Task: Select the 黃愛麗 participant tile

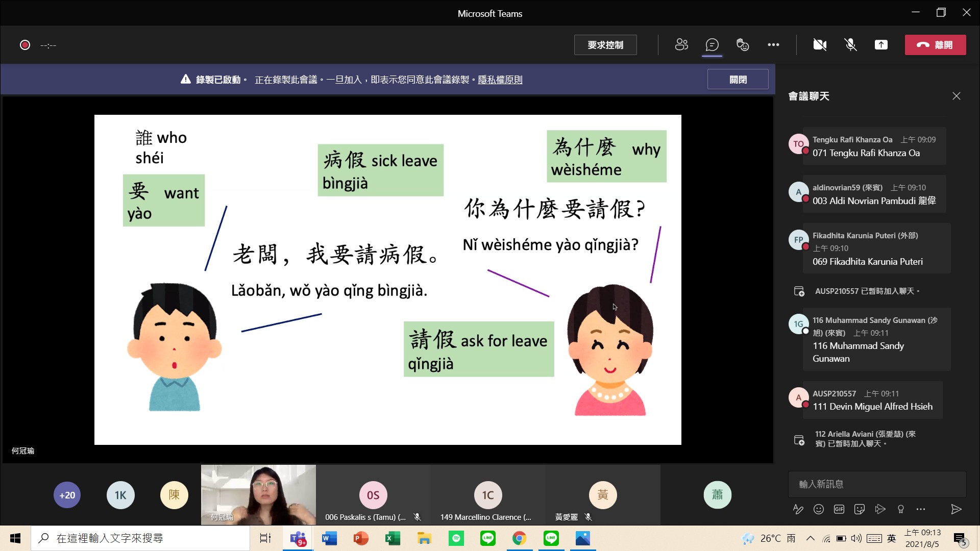Action: (x=603, y=494)
